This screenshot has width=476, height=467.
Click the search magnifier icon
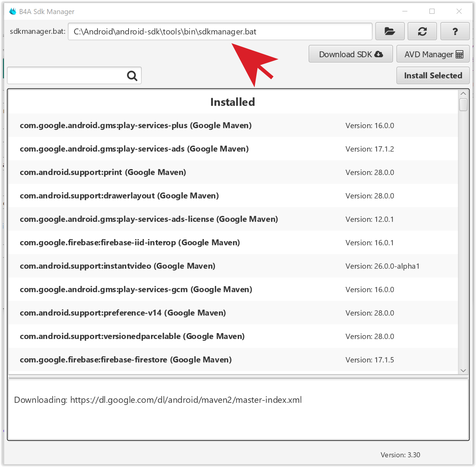pyautogui.click(x=132, y=76)
